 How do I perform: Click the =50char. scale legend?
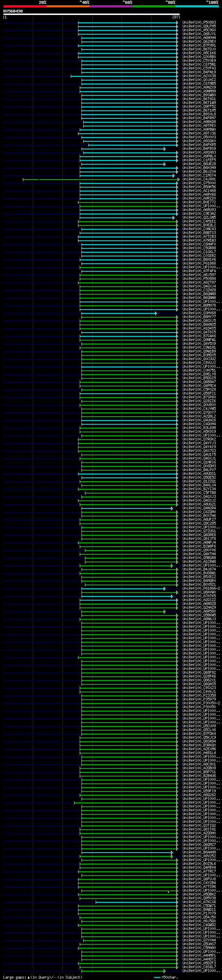166,977
